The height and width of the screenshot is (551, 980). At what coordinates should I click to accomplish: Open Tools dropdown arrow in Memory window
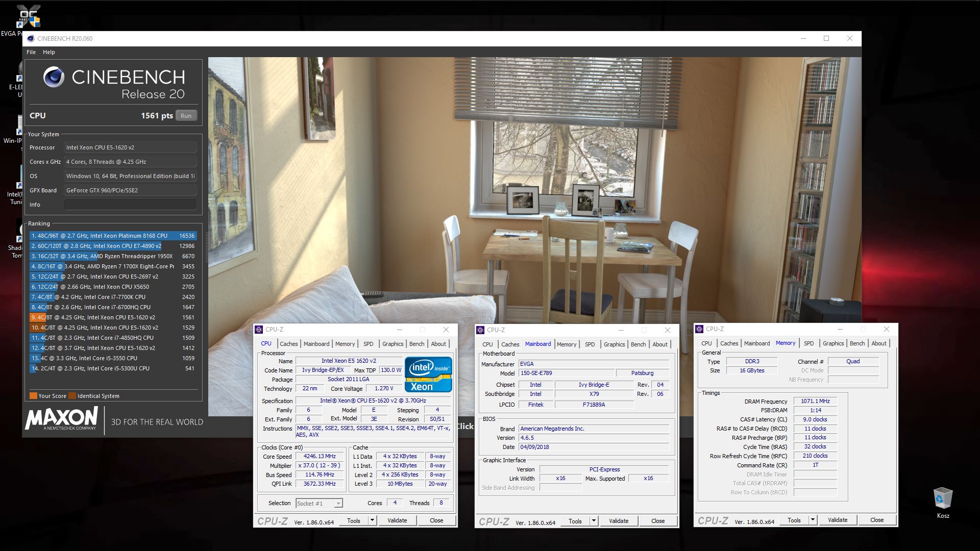[813, 520]
